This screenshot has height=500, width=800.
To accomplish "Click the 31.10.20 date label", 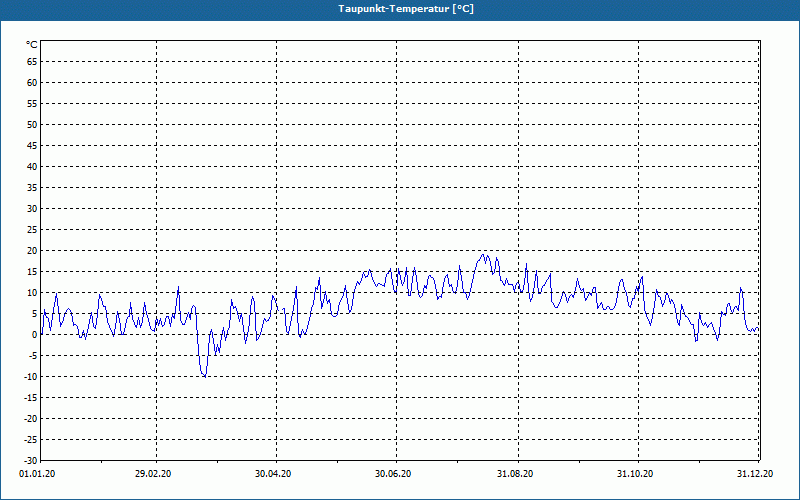I will coord(635,474).
